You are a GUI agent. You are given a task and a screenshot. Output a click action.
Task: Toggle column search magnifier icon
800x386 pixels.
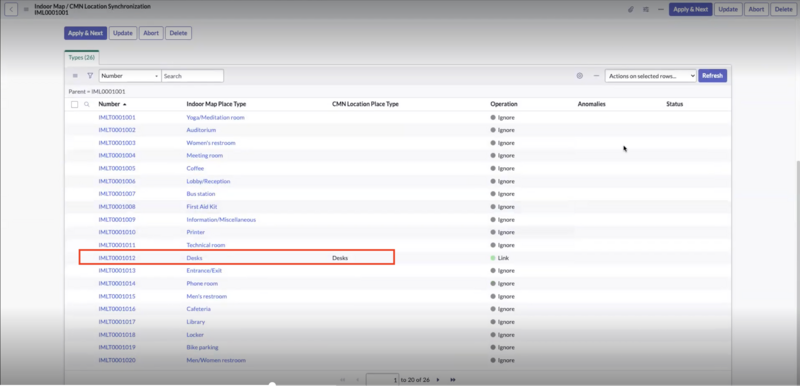point(87,104)
